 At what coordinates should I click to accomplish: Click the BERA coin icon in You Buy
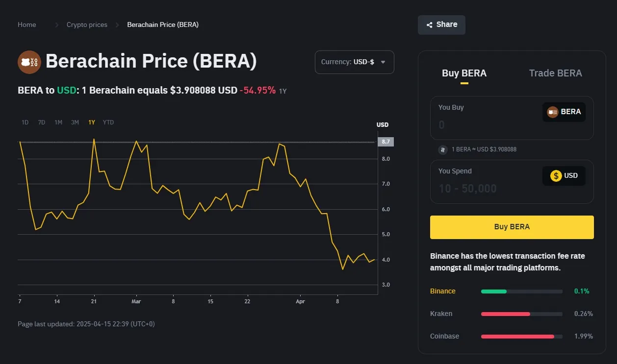(x=553, y=112)
